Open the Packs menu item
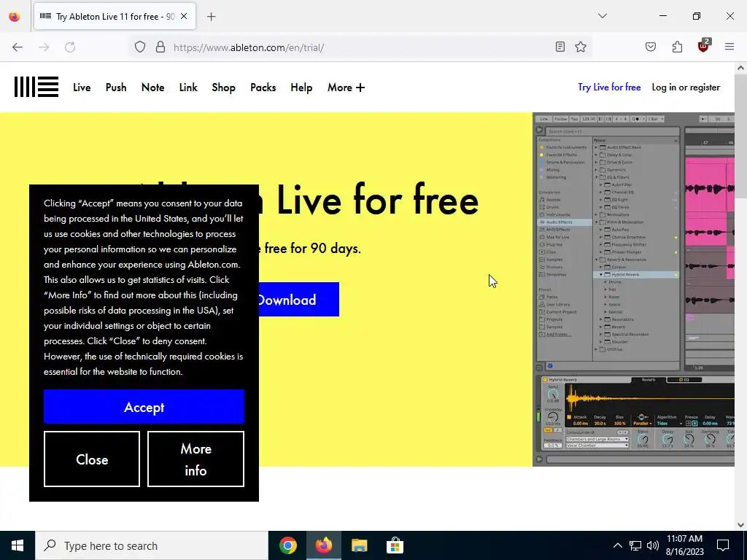 click(x=263, y=87)
